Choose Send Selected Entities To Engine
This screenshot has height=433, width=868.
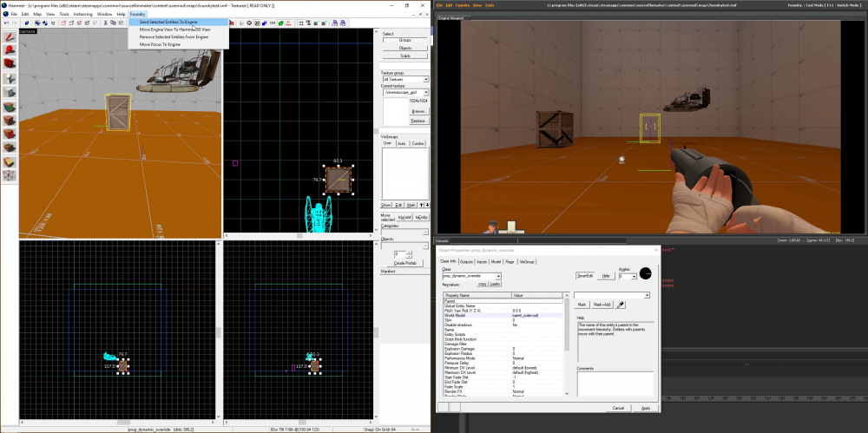pyautogui.click(x=168, y=22)
